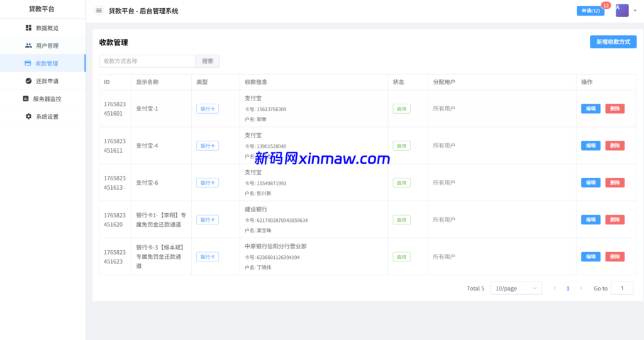Click the 还款申请 check-circle icon
The image size is (644, 340).
[x=28, y=81]
